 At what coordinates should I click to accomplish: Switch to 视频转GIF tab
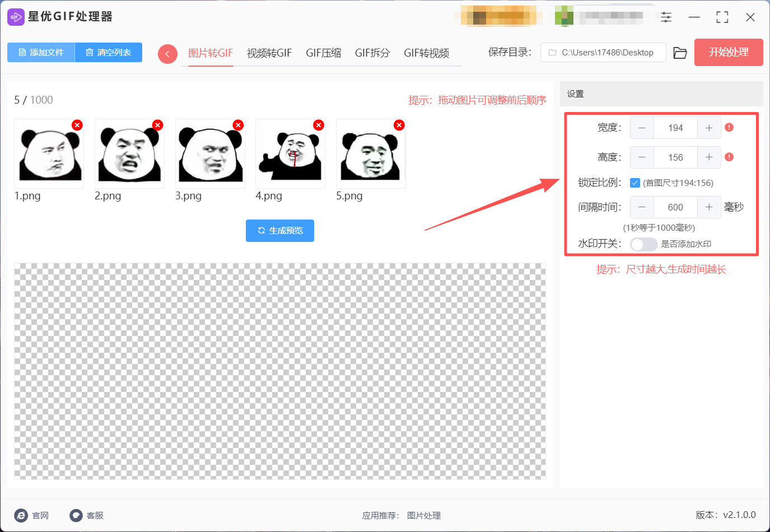coord(269,53)
